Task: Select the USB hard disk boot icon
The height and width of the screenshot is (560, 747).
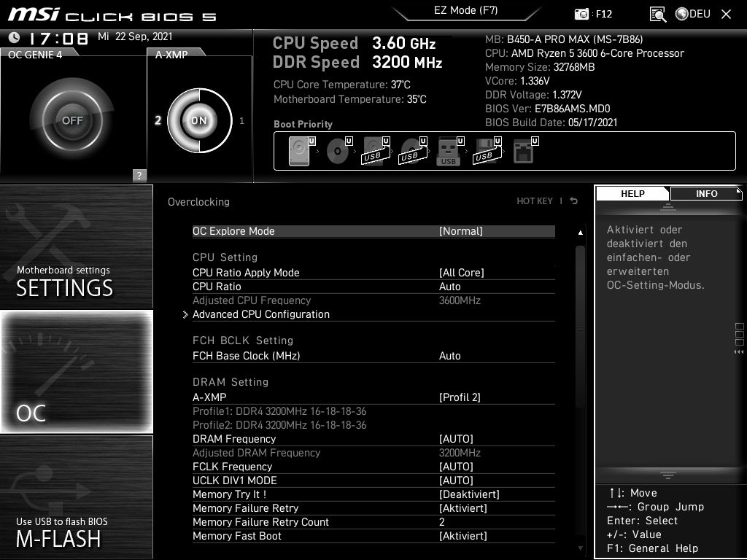Action: pos(376,151)
